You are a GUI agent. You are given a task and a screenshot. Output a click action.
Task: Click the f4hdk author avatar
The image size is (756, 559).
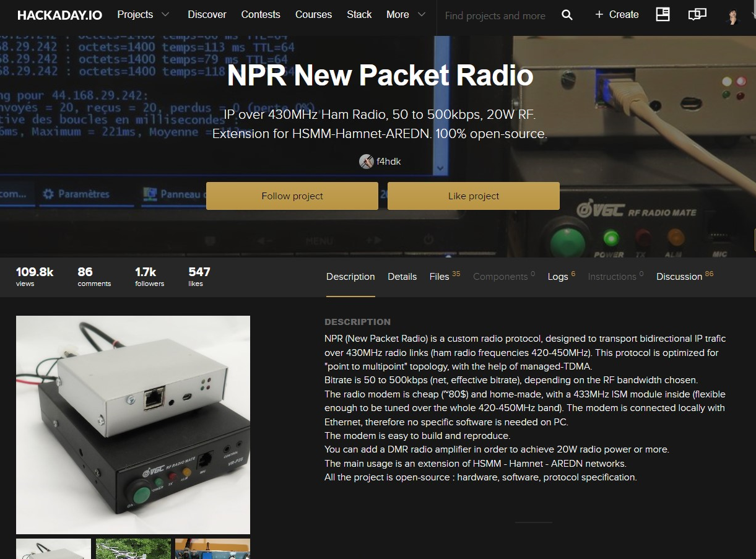(366, 162)
